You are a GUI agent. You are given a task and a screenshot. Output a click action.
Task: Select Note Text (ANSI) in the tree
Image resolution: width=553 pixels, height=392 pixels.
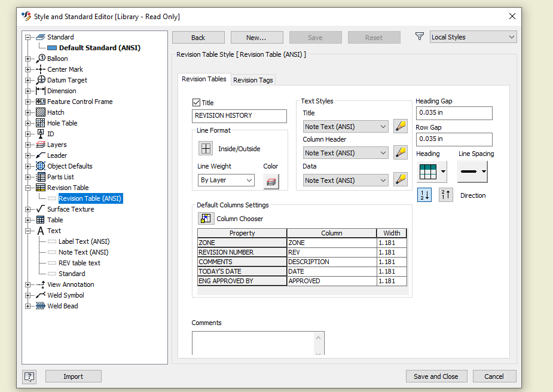pyautogui.click(x=83, y=252)
